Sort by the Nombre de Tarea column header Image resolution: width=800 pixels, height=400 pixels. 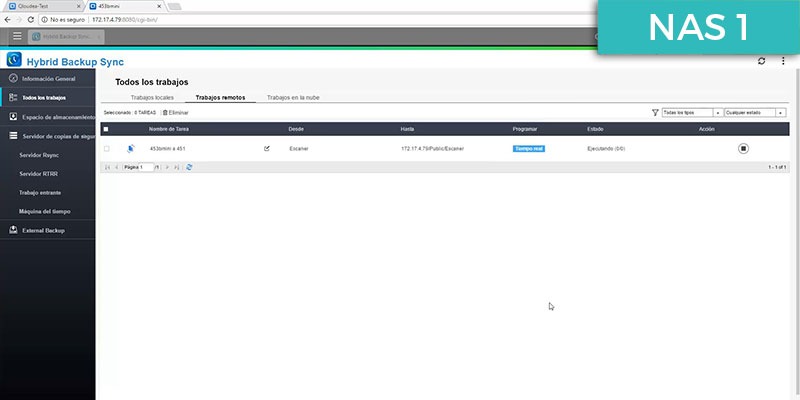pos(169,129)
